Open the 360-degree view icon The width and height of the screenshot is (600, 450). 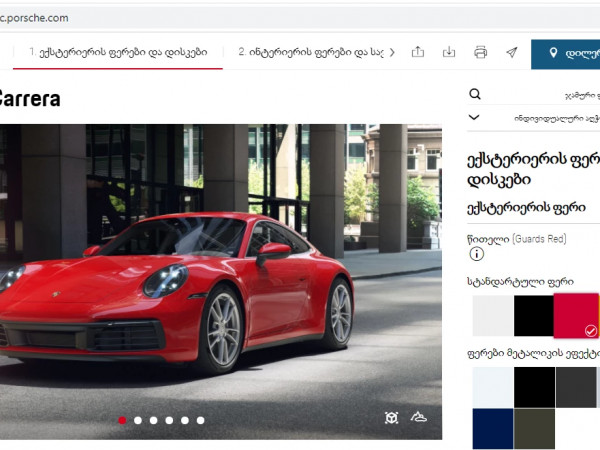(x=391, y=418)
